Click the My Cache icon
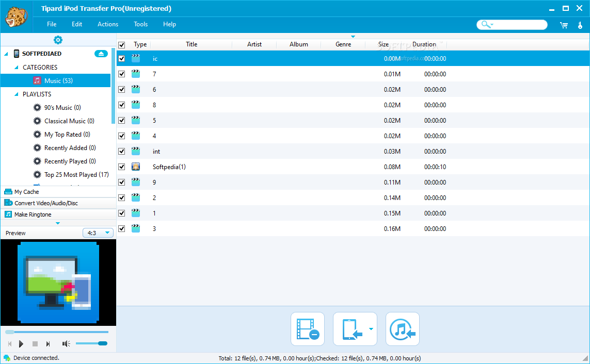The width and height of the screenshot is (590, 364). pos(8,192)
